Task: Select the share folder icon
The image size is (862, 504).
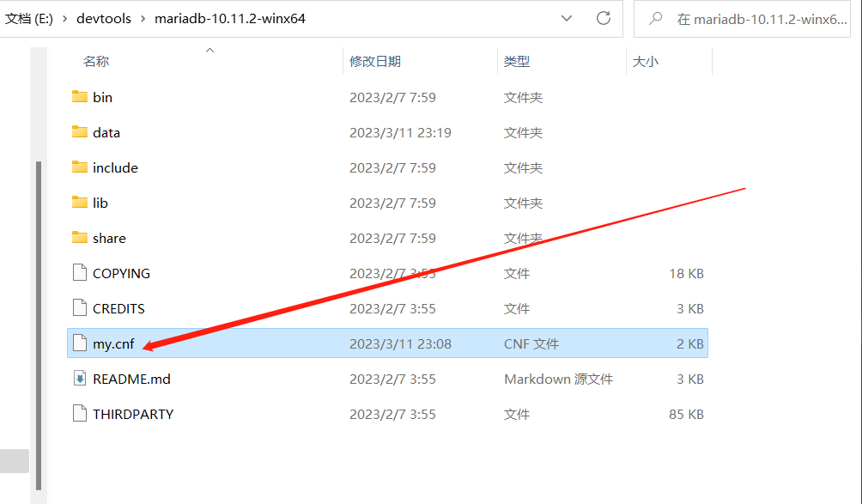Action: (x=80, y=238)
